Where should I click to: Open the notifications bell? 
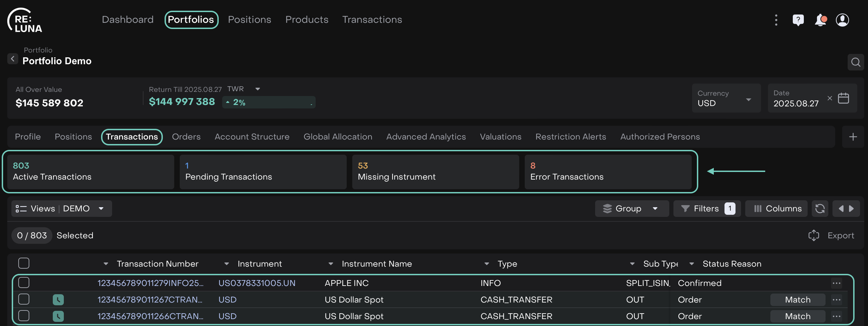(x=820, y=20)
